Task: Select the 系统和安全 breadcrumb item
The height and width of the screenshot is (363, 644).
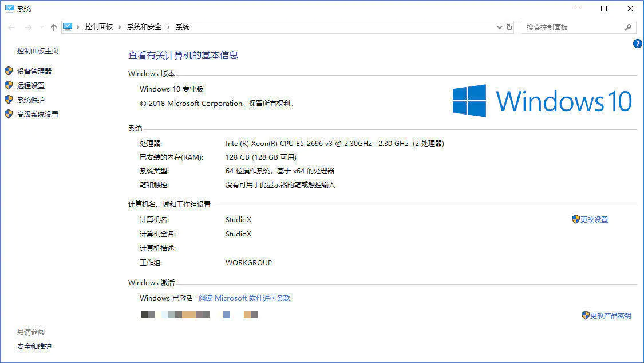Action: pyautogui.click(x=144, y=27)
